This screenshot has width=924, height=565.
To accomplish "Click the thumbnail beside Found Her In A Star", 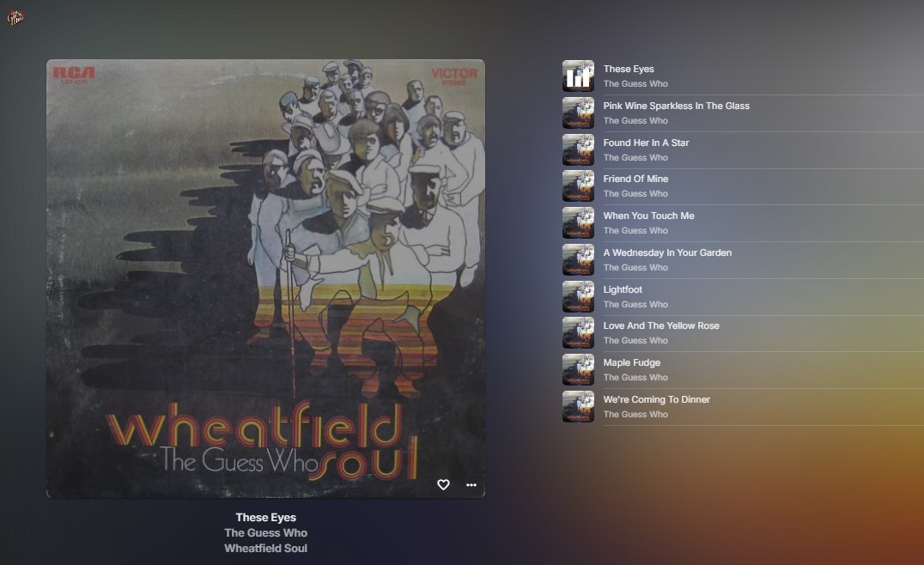I will [x=578, y=149].
